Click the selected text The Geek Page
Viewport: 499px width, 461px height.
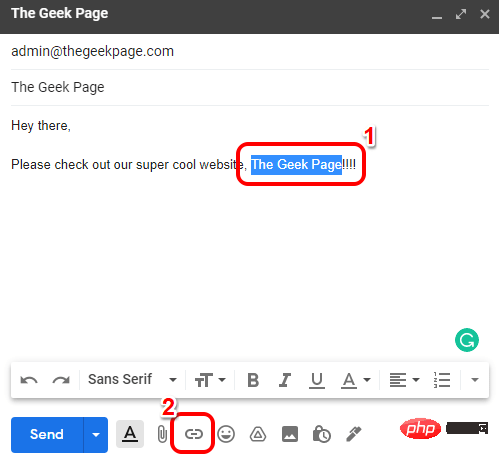296,165
